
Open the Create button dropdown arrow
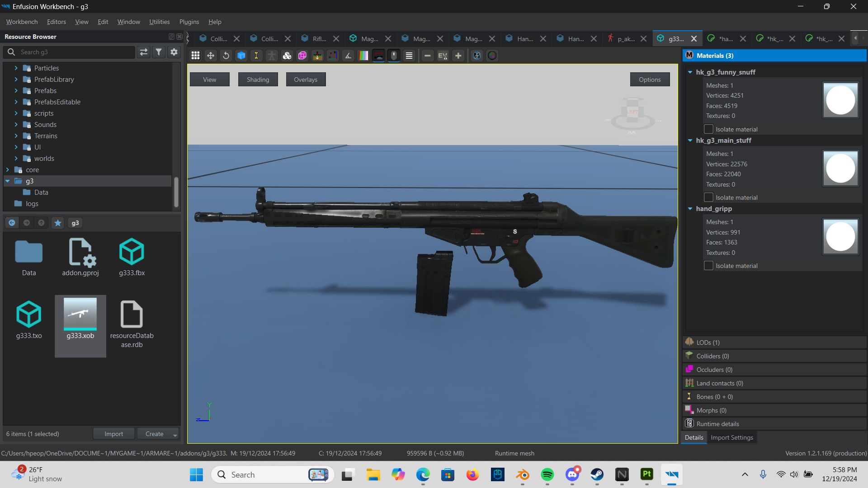(x=175, y=433)
